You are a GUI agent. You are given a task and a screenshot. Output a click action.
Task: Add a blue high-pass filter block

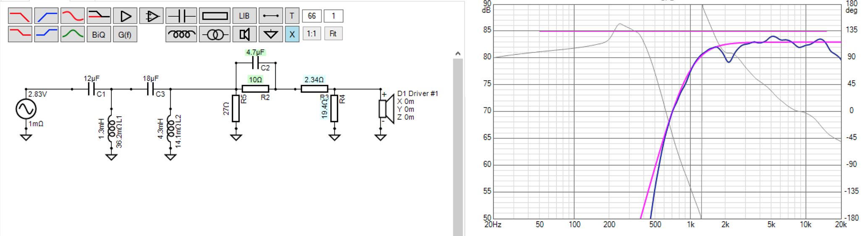(x=46, y=16)
